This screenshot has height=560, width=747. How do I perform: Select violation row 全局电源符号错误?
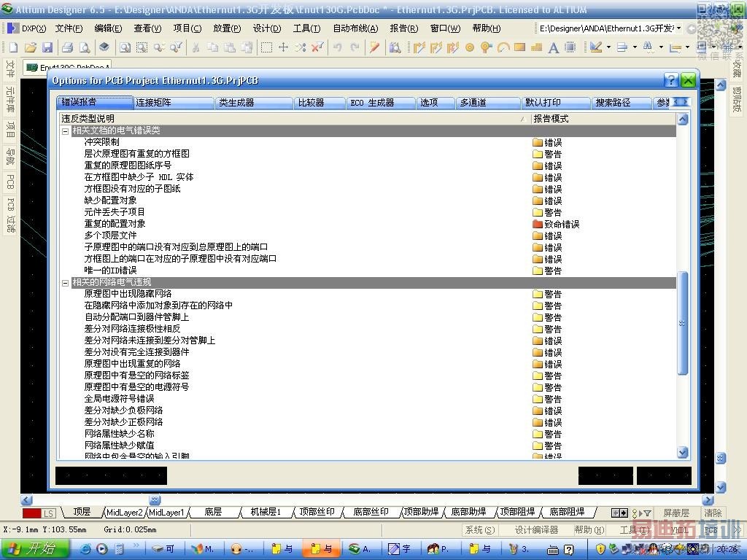(119, 399)
